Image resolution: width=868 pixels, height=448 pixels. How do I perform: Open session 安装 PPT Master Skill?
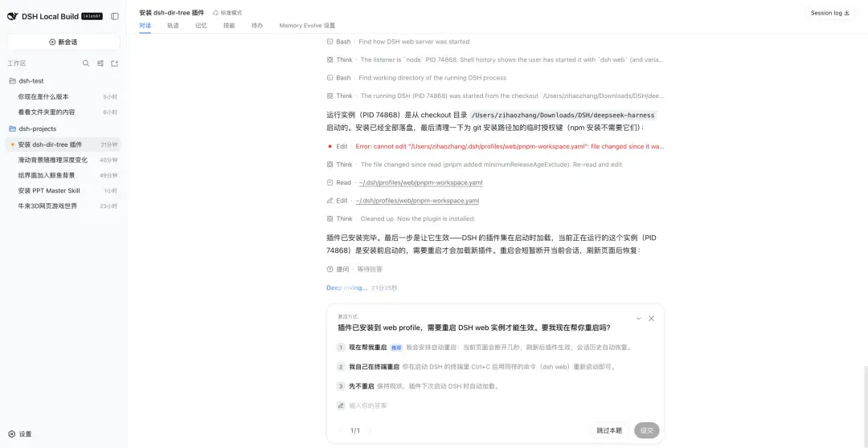(63, 191)
